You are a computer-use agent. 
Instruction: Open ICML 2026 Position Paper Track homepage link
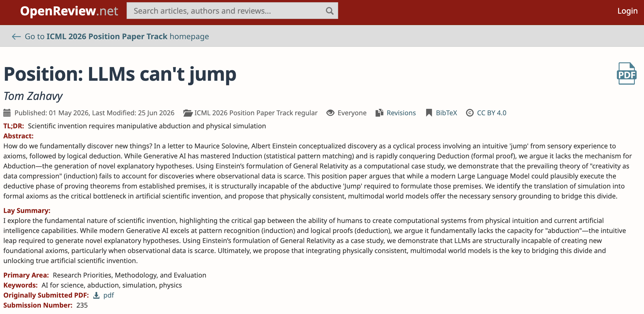pos(117,36)
